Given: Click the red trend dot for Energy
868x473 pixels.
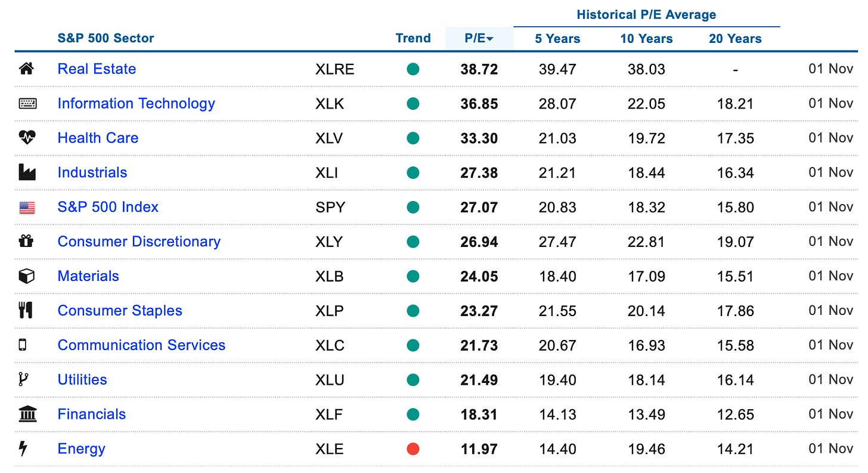Looking at the screenshot, I should click(x=413, y=449).
